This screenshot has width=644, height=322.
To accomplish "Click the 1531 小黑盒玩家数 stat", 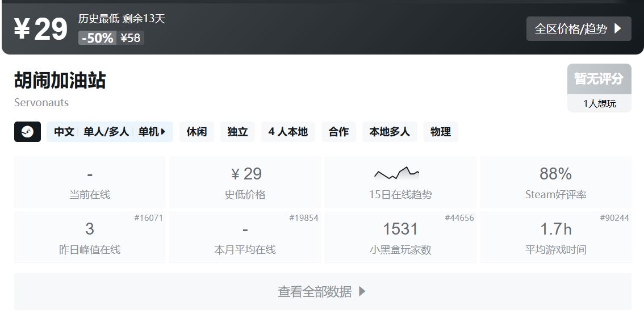I will pos(400,237).
